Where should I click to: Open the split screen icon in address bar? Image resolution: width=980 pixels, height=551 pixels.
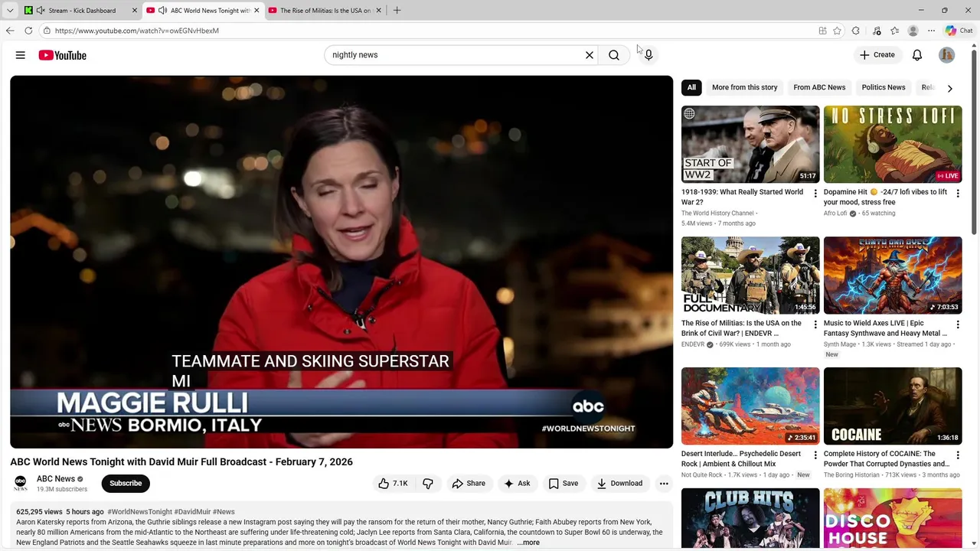click(x=822, y=31)
